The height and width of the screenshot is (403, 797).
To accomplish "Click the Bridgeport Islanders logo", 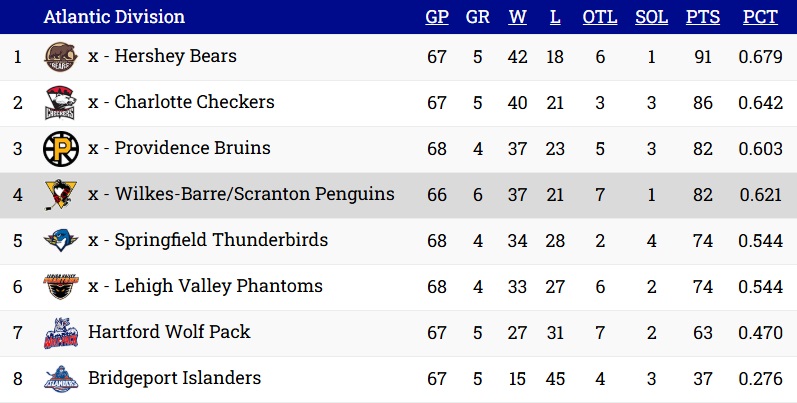I will 61,379.
